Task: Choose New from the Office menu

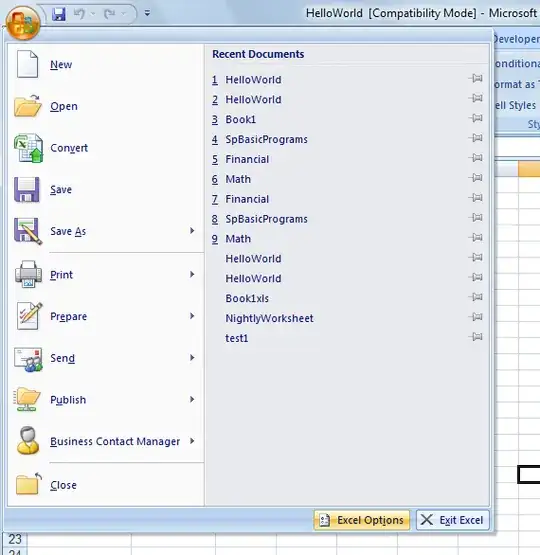Action: point(105,64)
